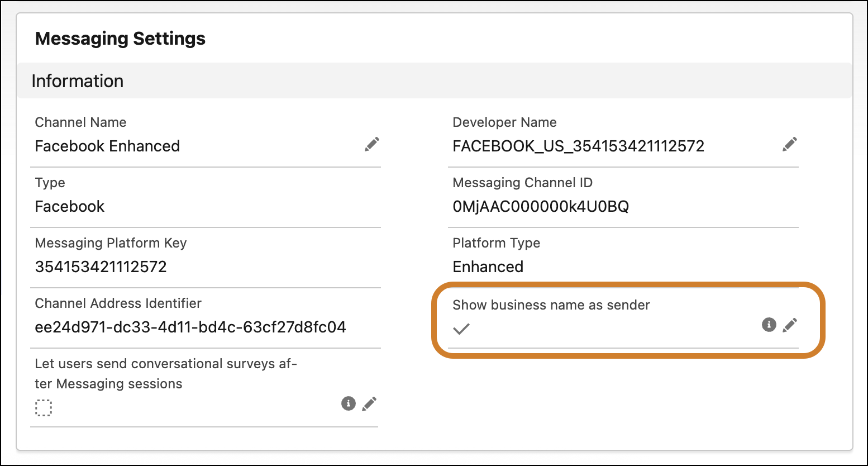Viewport: 868px width, 466px height.
Task: Click the Messaging Channel ID label
Action: [523, 183]
